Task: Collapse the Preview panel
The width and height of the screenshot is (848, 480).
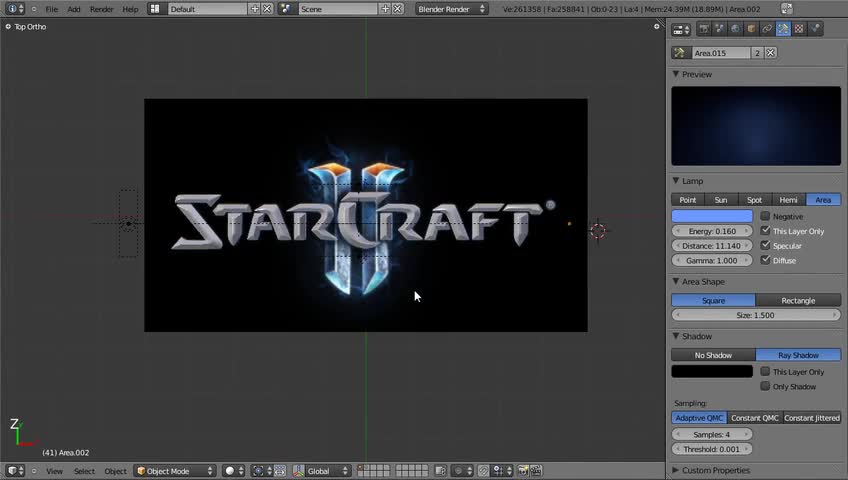Action: click(x=676, y=74)
